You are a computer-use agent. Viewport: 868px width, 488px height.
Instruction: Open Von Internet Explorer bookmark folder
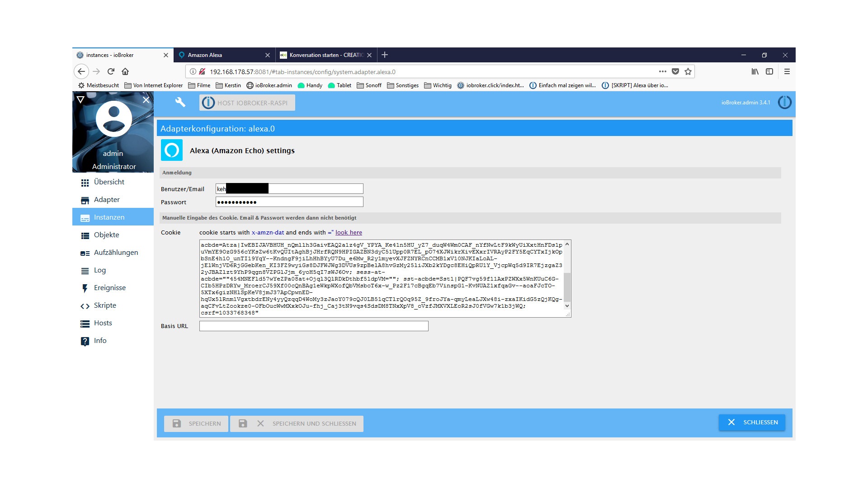click(154, 85)
